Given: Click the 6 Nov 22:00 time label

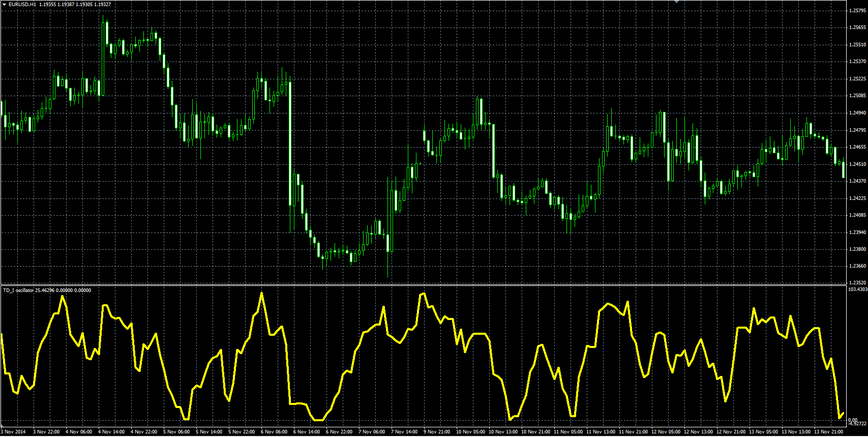Looking at the screenshot, I should coord(339,432).
